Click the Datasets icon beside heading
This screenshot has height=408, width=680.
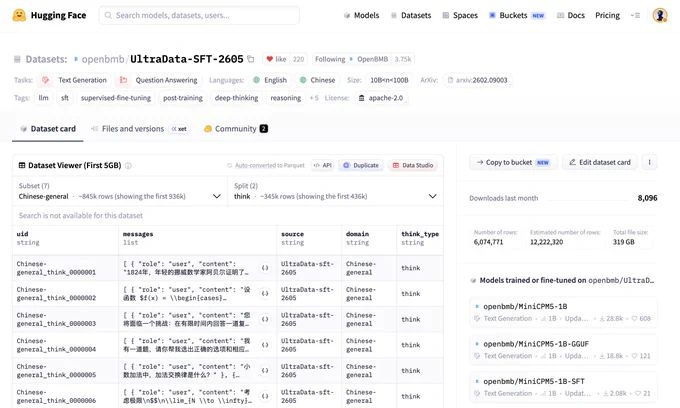17,59
